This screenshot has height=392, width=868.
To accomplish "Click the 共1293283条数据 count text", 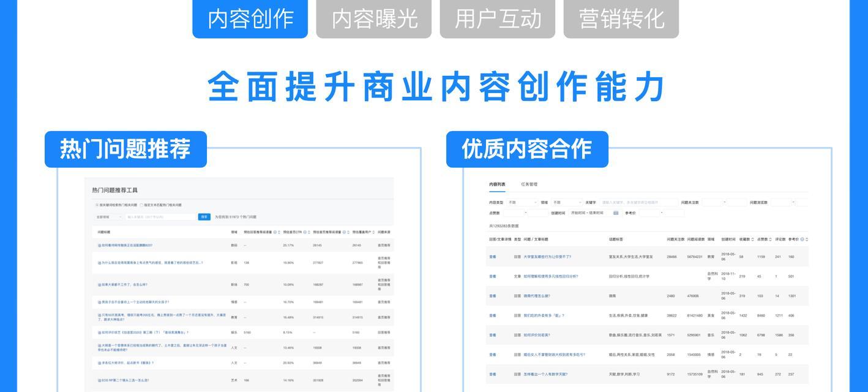I will tap(504, 226).
